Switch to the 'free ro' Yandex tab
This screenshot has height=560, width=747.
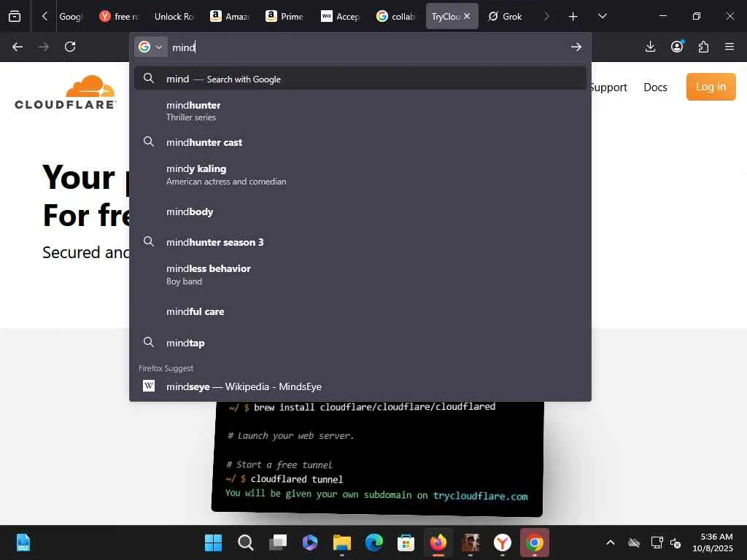coord(119,17)
